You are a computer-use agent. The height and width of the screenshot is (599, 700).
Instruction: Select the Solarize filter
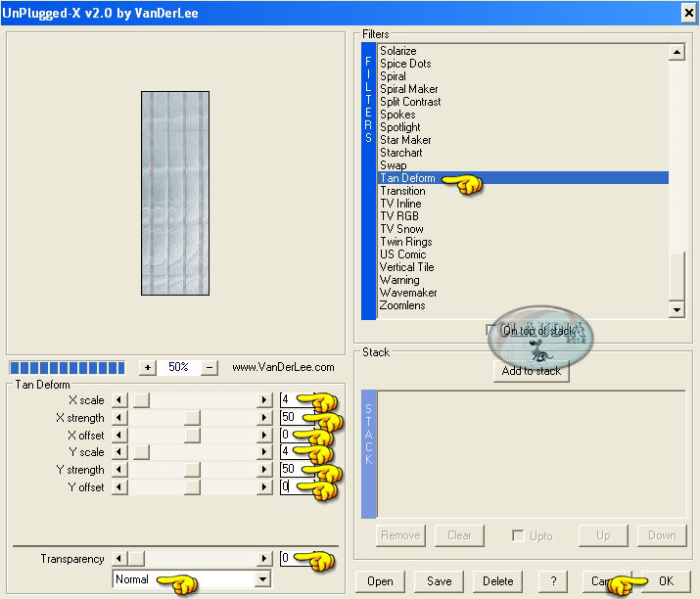[398, 51]
